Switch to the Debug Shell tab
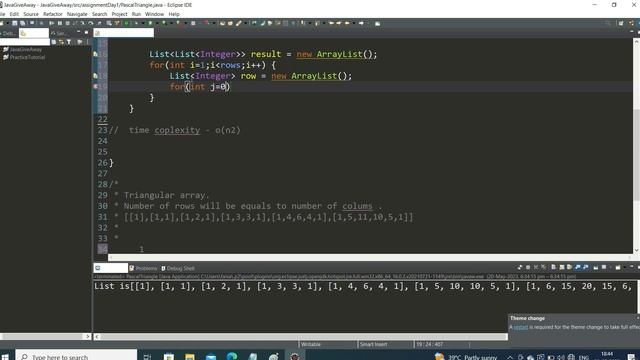This screenshot has height=360, width=640. click(178, 268)
